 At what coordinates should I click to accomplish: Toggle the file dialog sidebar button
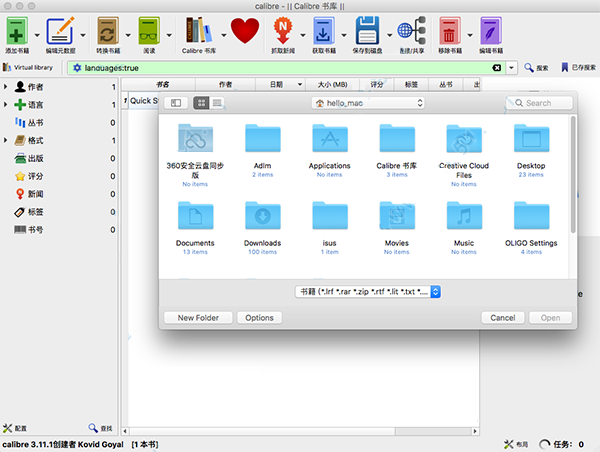pyautogui.click(x=176, y=103)
